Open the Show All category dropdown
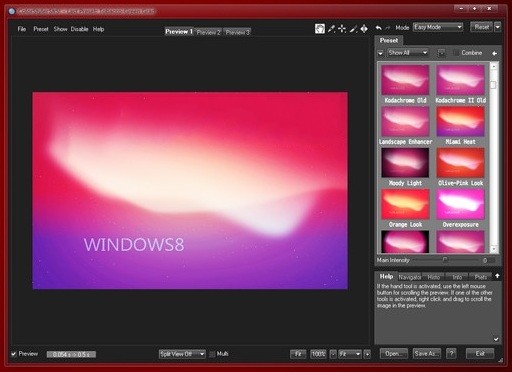512x372 pixels. pyautogui.click(x=407, y=53)
